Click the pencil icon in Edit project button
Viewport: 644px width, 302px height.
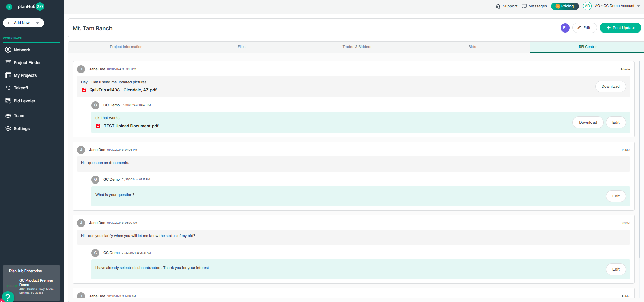(579, 28)
